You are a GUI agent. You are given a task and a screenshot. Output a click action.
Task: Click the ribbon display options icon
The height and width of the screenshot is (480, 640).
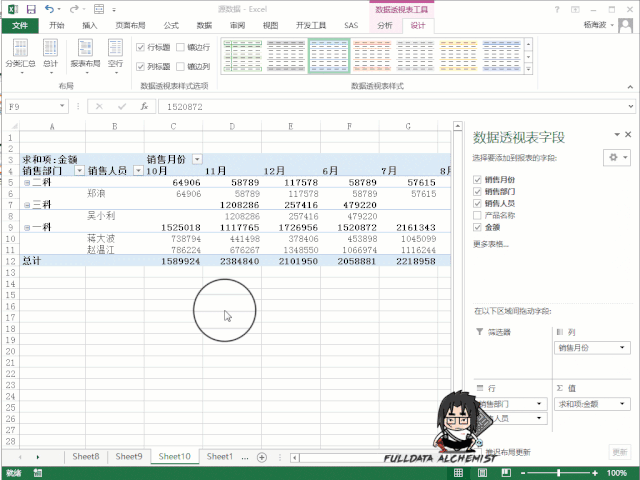(x=575, y=9)
